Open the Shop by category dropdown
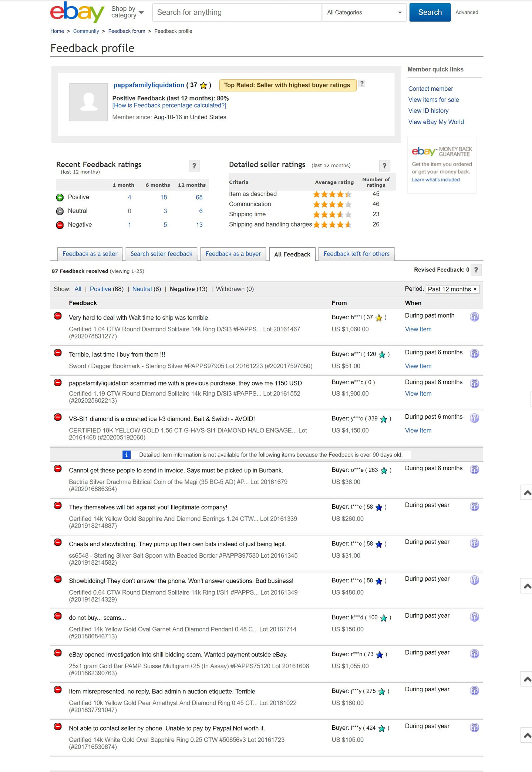This screenshot has height=772, width=532. pyautogui.click(x=127, y=12)
